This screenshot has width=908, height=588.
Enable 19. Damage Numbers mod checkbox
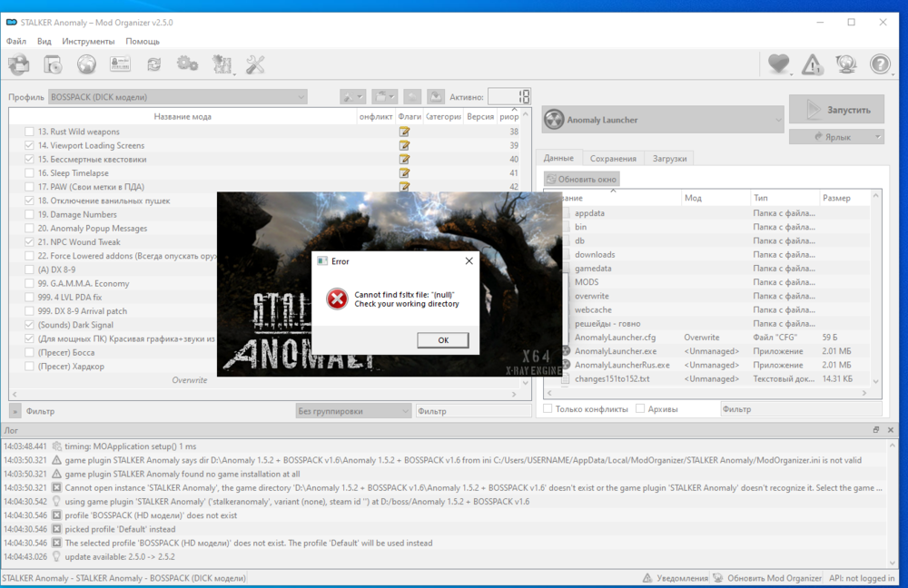click(30, 214)
